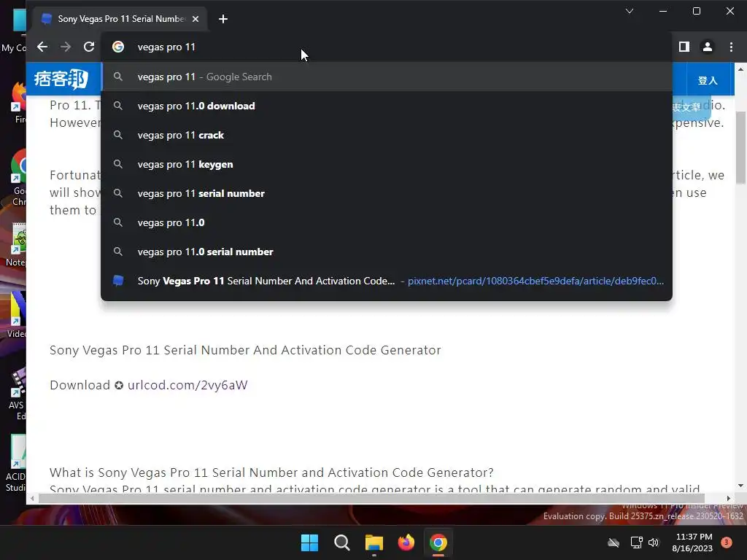Click the network tray icon
The width and height of the screenshot is (747, 560).
tap(636, 542)
